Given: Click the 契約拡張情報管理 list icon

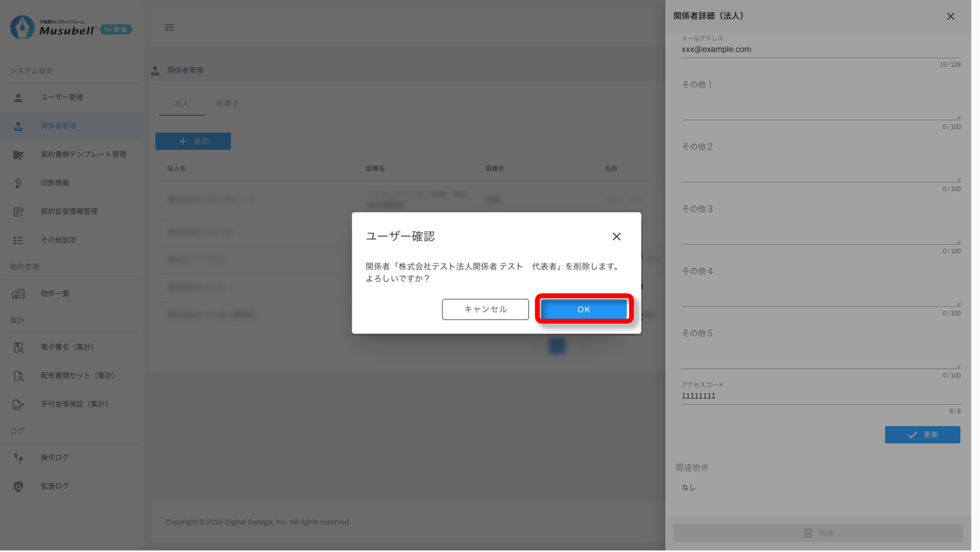Looking at the screenshot, I should pos(18,212).
